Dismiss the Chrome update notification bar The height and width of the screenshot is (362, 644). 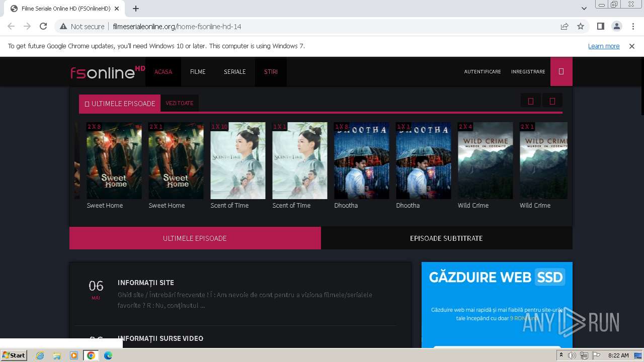point(632,46)
